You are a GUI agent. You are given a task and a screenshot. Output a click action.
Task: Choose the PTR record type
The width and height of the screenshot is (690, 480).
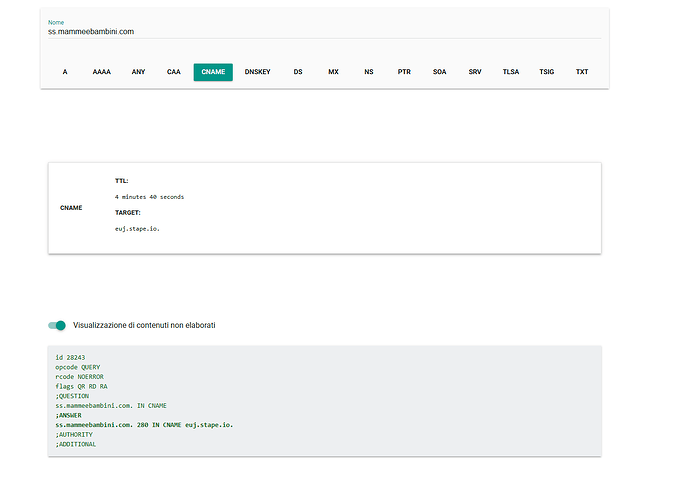point(404,72)
